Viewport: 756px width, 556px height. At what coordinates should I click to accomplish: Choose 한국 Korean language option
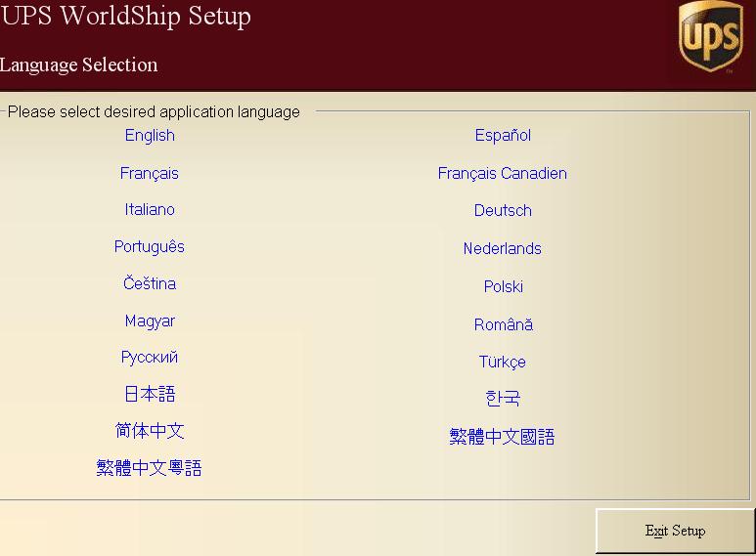click(x=503, y=399)
